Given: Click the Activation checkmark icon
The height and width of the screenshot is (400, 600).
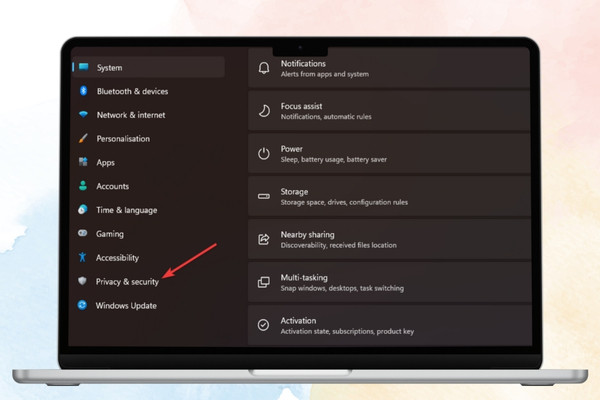Looking at the screenshot, I should coord(263,325).
